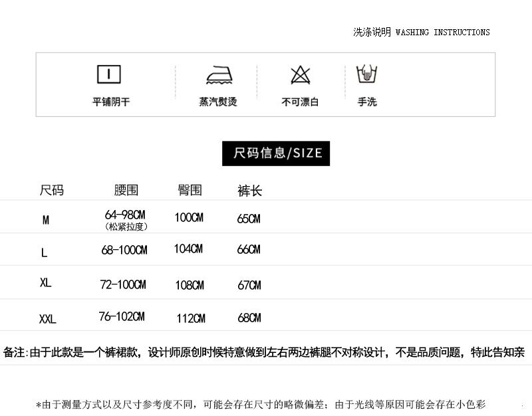Image resolution: width=532 pixels, height=416 pixels.
Task: Click the 裤长 column header
Action: point(250,191)
